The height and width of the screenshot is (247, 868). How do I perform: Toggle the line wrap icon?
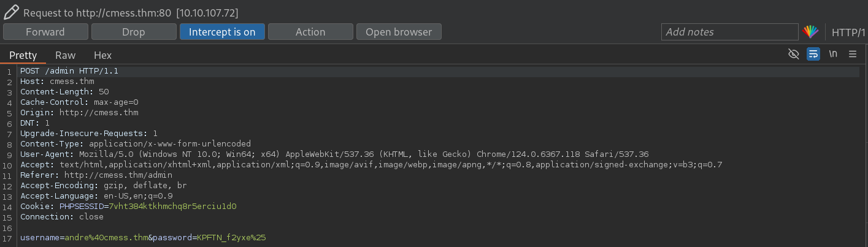[813, 54]
